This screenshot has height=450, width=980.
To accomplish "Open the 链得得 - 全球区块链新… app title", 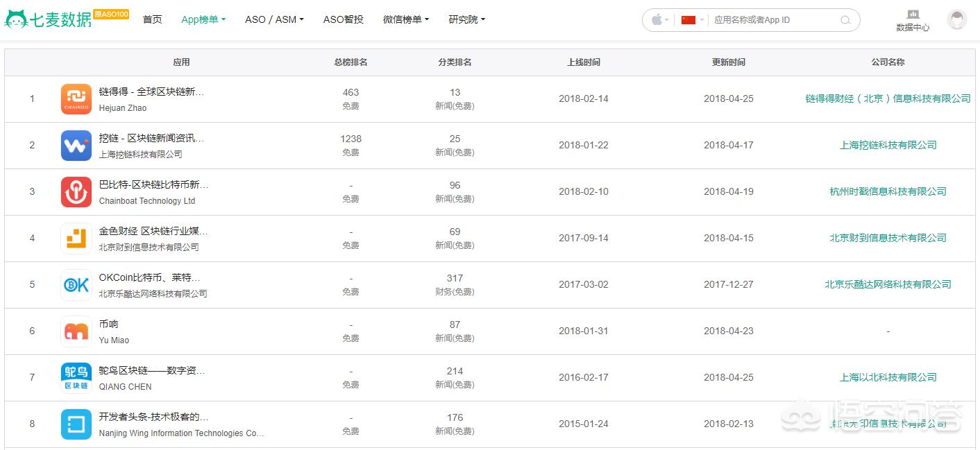I will pyautogui.click(x=151, y=92).
